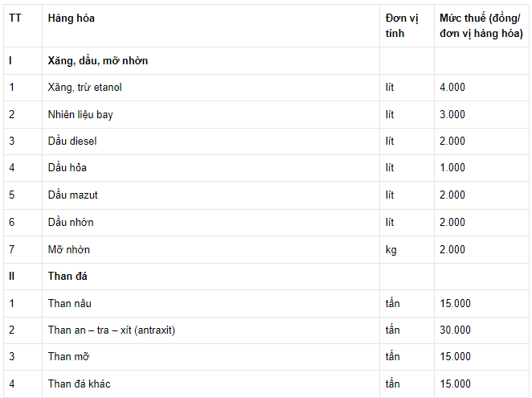532x398 pixels.
Task: Click the 30.000 tax rate value
Action: pyautogui.click(x=456, y=330)
